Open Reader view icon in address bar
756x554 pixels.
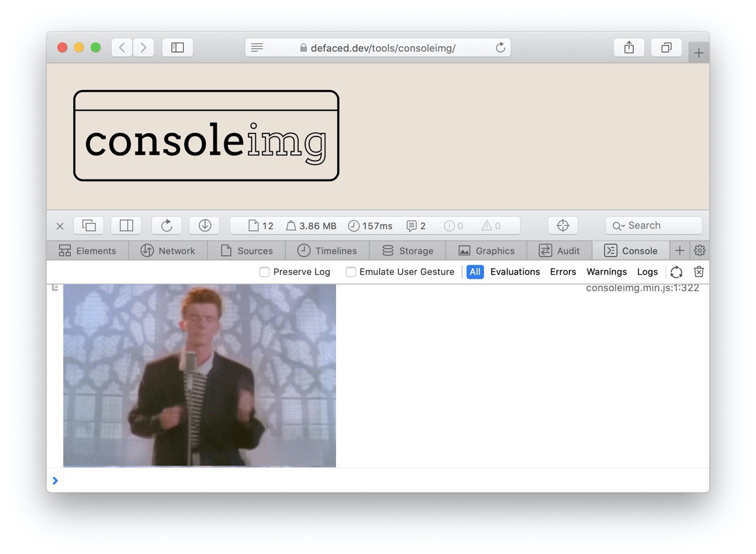(x=256, y=48)
